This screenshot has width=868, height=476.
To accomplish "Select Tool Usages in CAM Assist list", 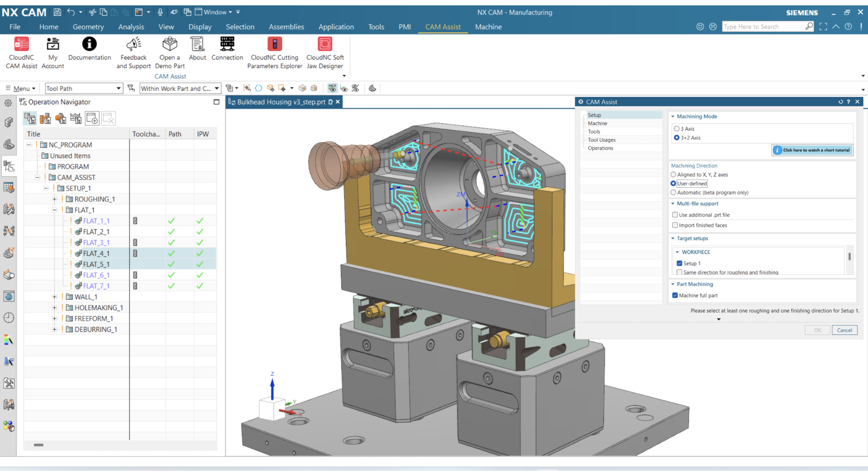I will (x=601, y=140).
